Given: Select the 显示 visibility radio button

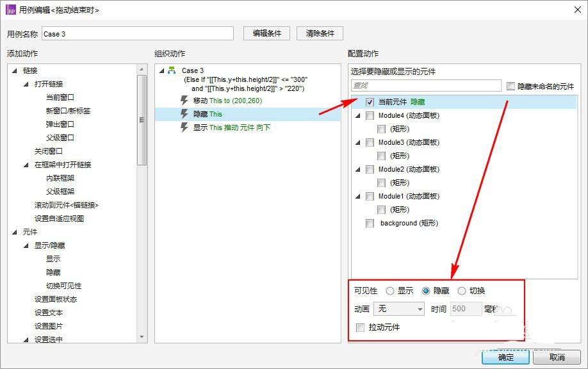Looking at the screenshot, I should click(390, 291).
